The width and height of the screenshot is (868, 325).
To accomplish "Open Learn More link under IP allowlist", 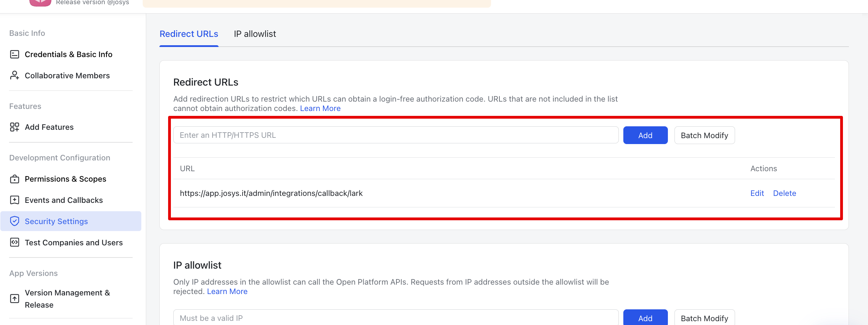I will click(x=227, y=292).
